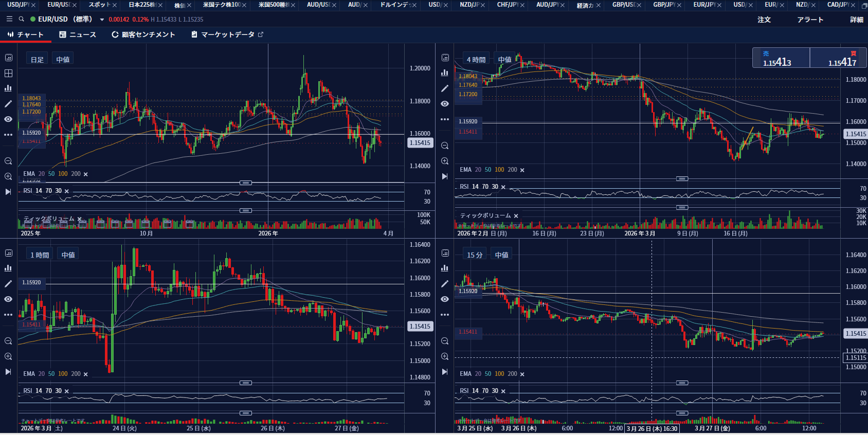Click the sell price 1.15413 button
The image size is (868, 435).
tap(781, 58)
